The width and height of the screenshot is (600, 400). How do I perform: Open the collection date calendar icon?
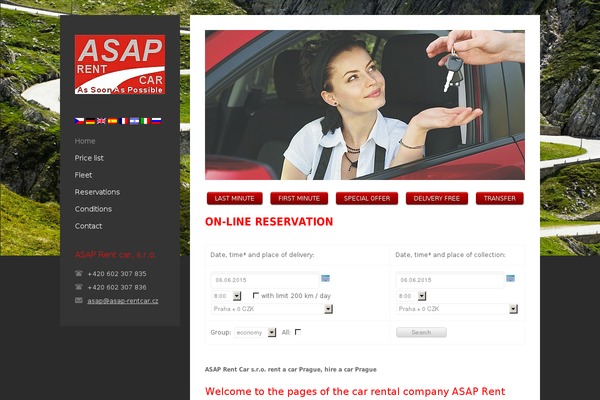tap(510, 278)
